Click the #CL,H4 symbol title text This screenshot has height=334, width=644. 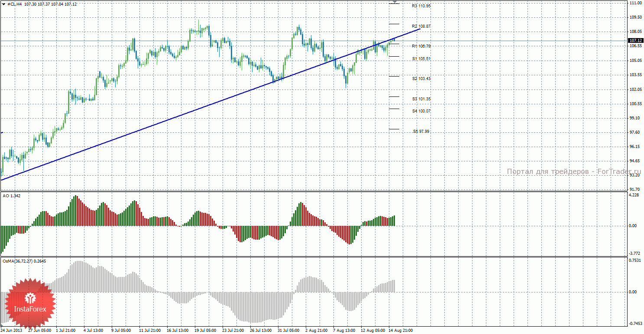[x=15, y=4]
